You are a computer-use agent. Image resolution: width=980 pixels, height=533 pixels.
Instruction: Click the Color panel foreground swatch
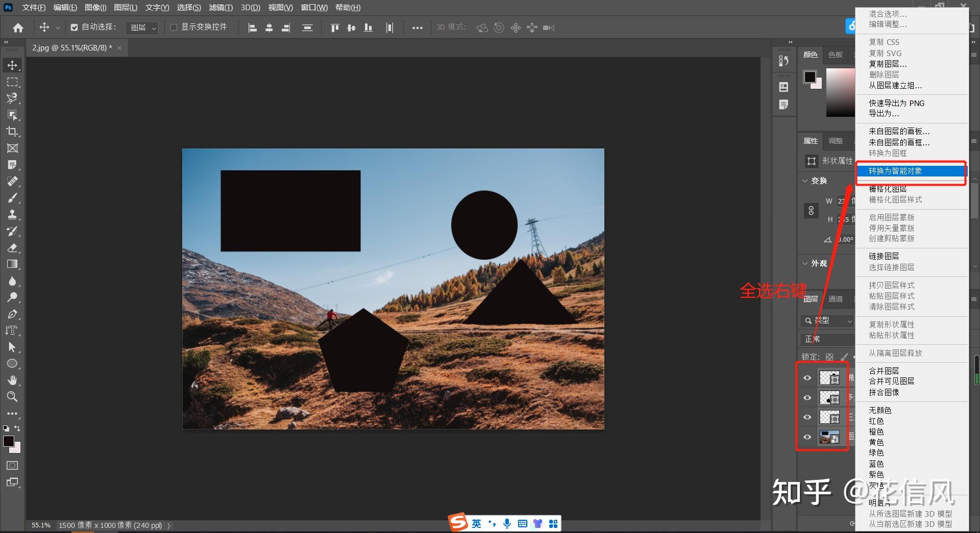click(x=810, y=77)
